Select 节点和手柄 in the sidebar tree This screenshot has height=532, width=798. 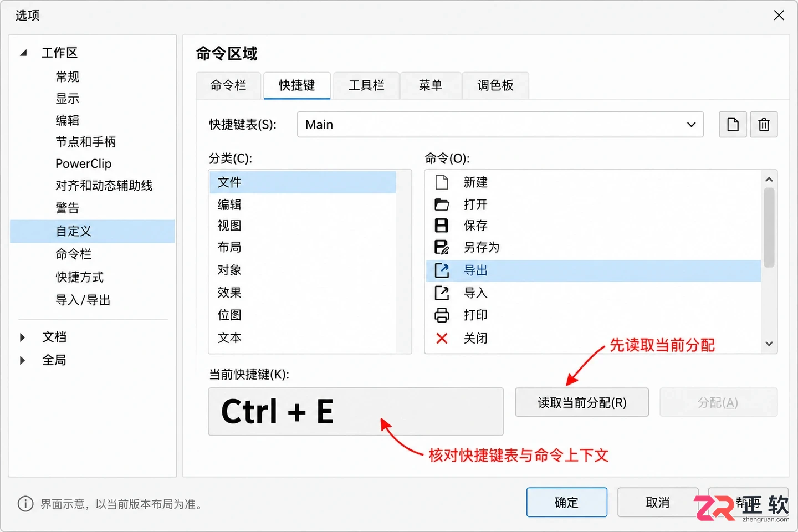point(86,142)
